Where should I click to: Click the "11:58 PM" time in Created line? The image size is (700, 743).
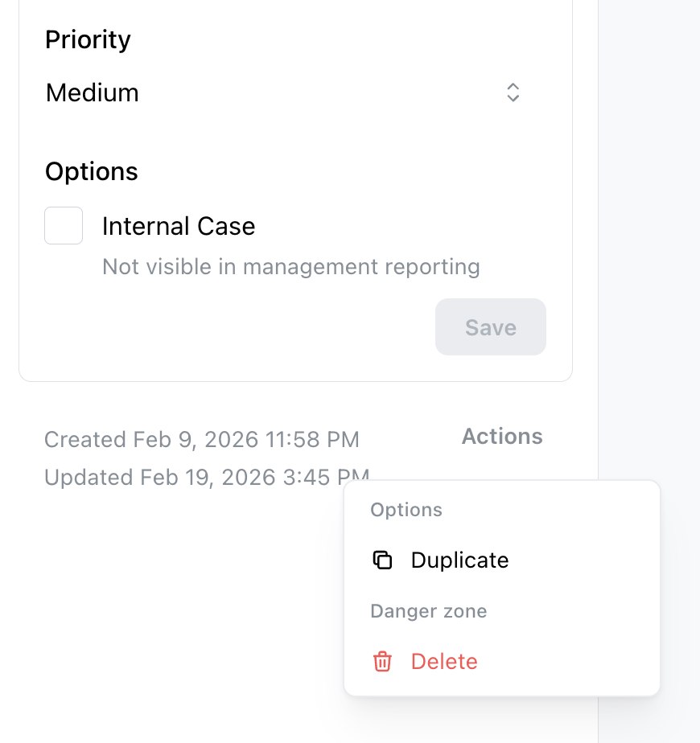click(313, 440)
